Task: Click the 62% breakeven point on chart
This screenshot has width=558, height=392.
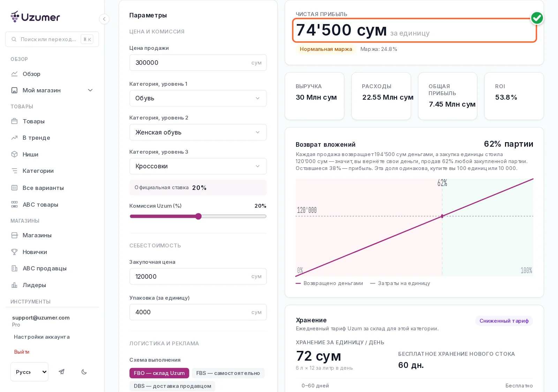Action: click(442, 216)
